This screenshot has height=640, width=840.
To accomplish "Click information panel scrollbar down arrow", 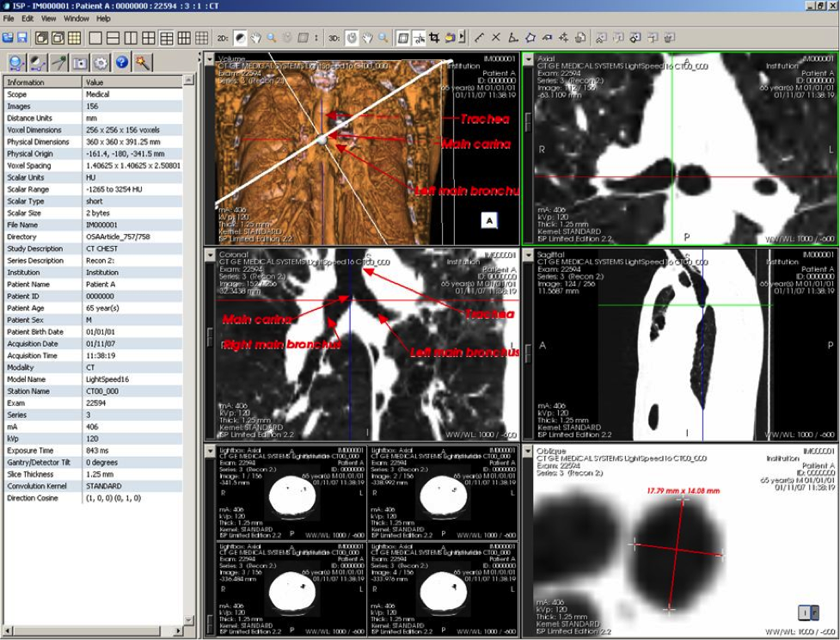I will [x=188, y=620].
